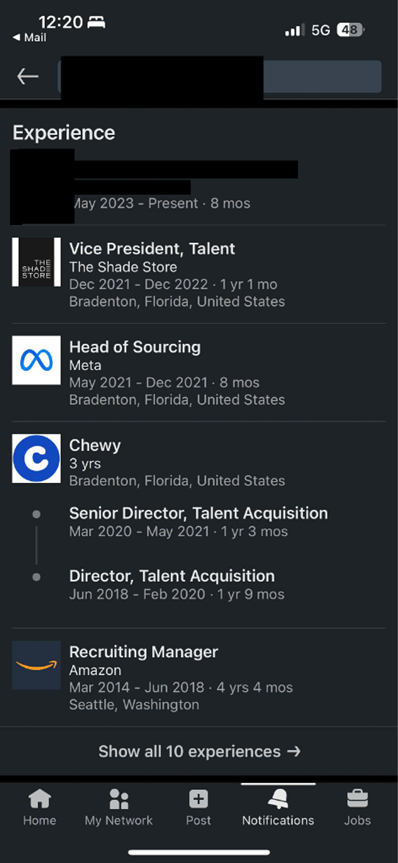
Task: Open the Jobs briefcase tab
Action: [x=357, y=807]
